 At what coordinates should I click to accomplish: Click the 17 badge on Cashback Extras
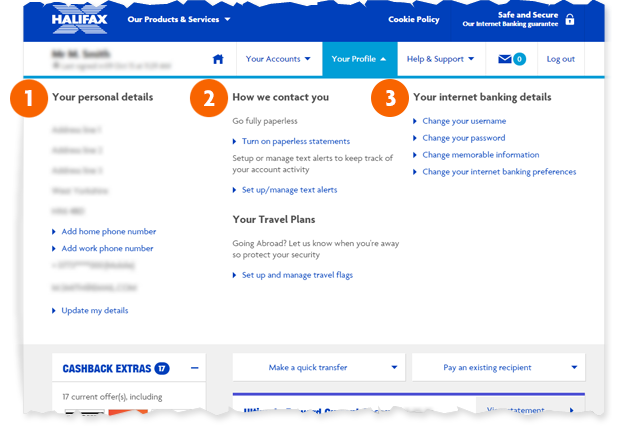pos(162,368)
